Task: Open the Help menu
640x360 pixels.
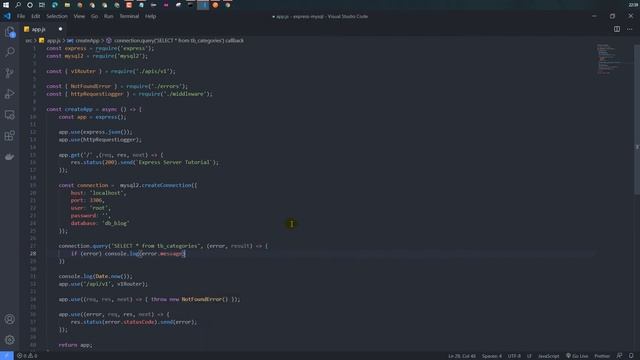Action: [151, 16]
